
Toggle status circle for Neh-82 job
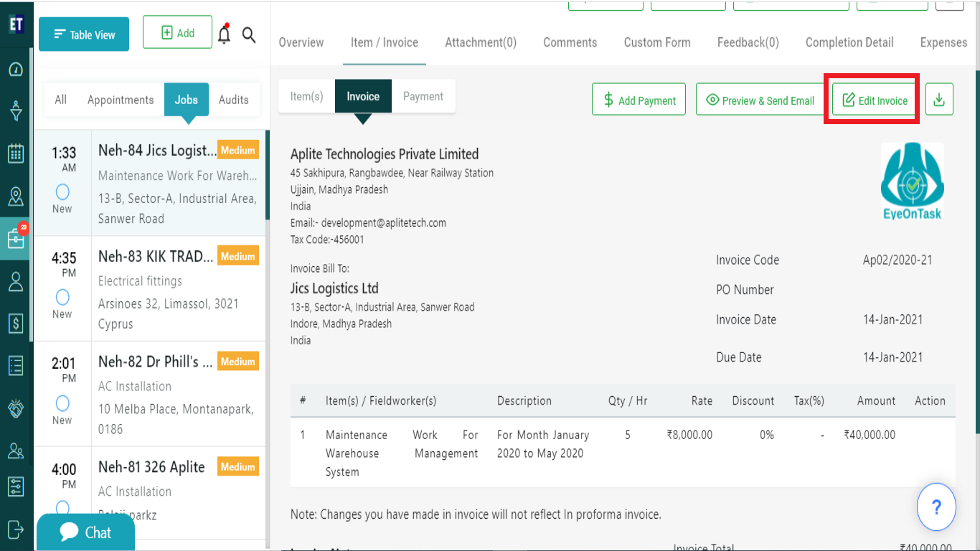coord(62,402)
